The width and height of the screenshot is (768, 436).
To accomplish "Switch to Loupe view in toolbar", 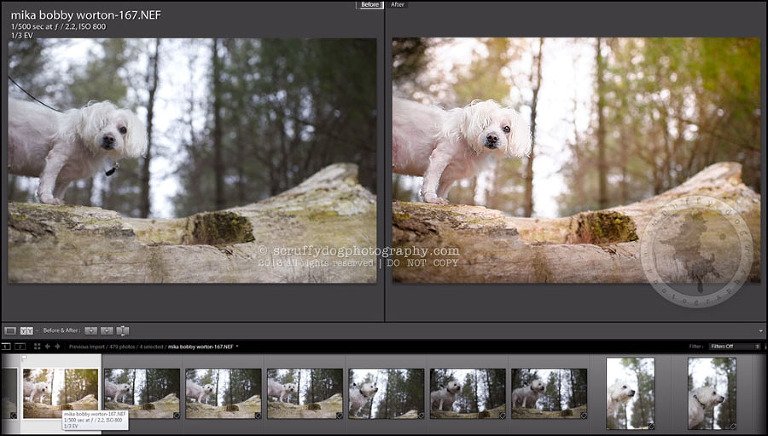I will tap(10, 331).
